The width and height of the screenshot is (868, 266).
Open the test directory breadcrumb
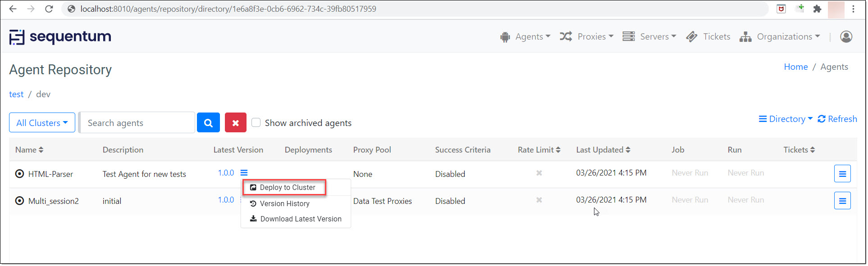tap(16, 94)
